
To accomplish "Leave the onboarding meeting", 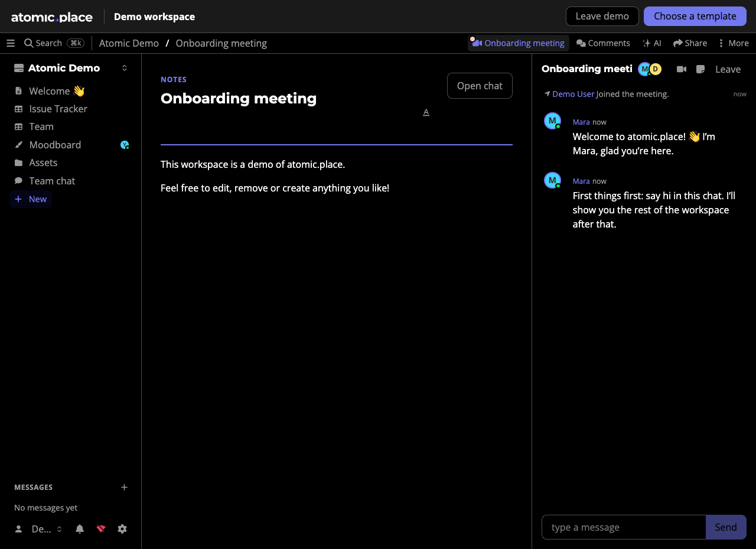I will click(728, 69).
